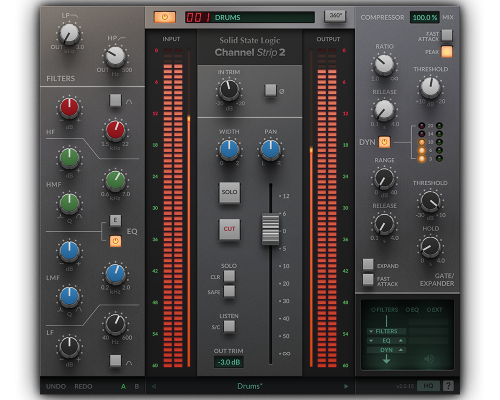Click the output fader handle
This screenshot has width=500, height=400.
[x=270, y=229]
